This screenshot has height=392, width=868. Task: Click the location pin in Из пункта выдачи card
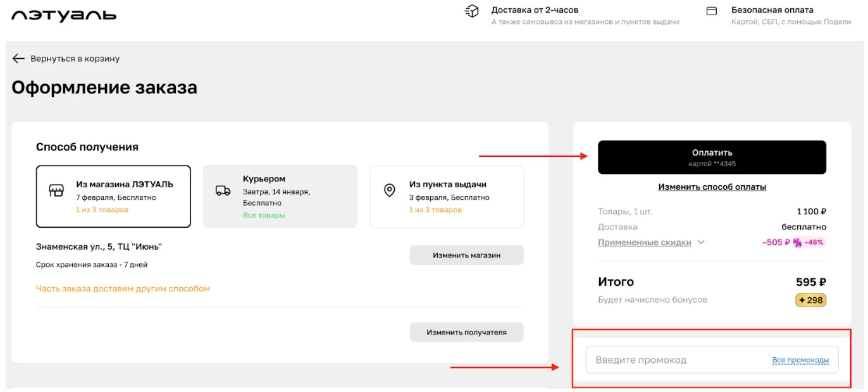[390, 191]
